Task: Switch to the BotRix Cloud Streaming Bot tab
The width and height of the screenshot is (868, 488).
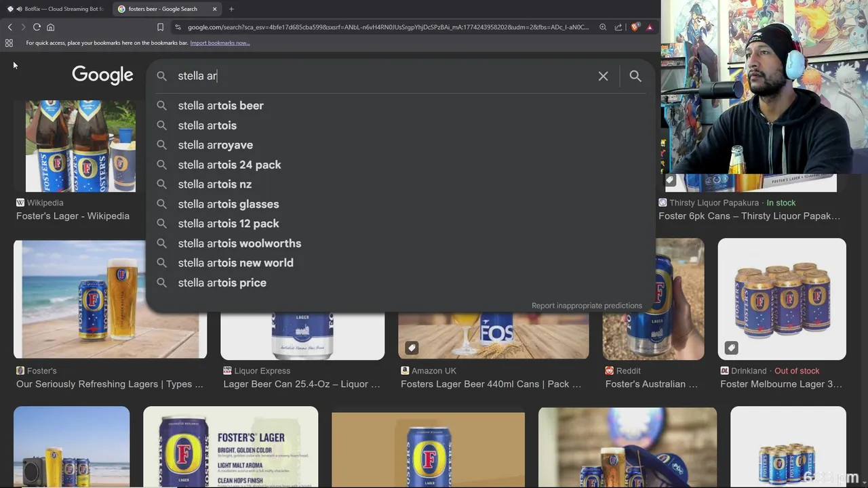Action: [x=56, y=9]
